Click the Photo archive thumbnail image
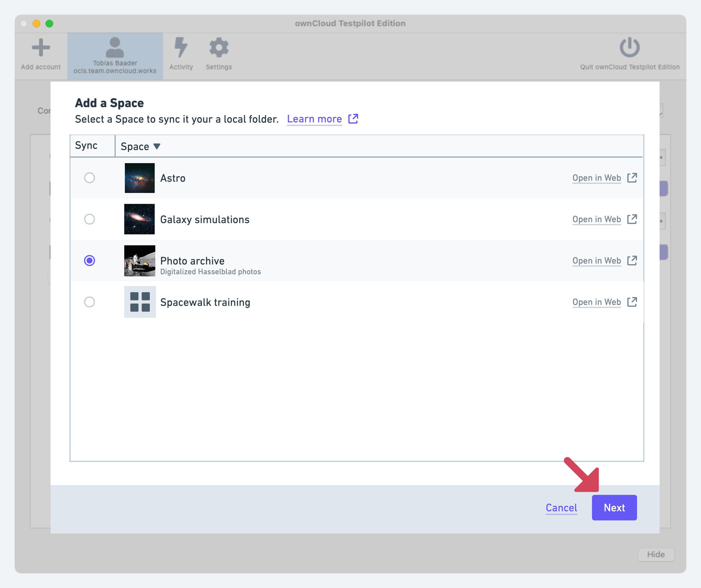 coord(139,261)
